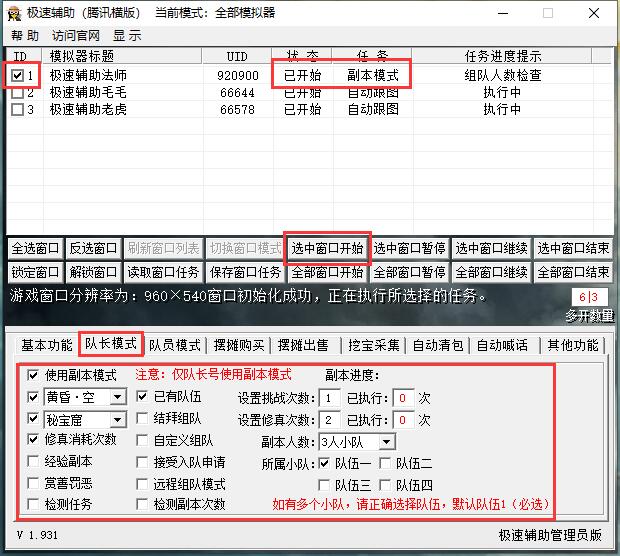
Task: Click the 副本模式 task cell
Action: tap(373, 75)
